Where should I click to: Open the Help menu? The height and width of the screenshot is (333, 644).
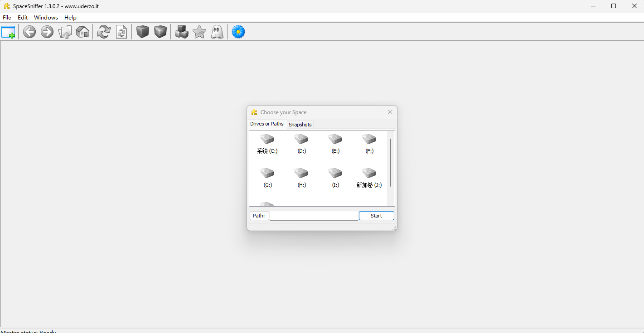tap(70, 18)
